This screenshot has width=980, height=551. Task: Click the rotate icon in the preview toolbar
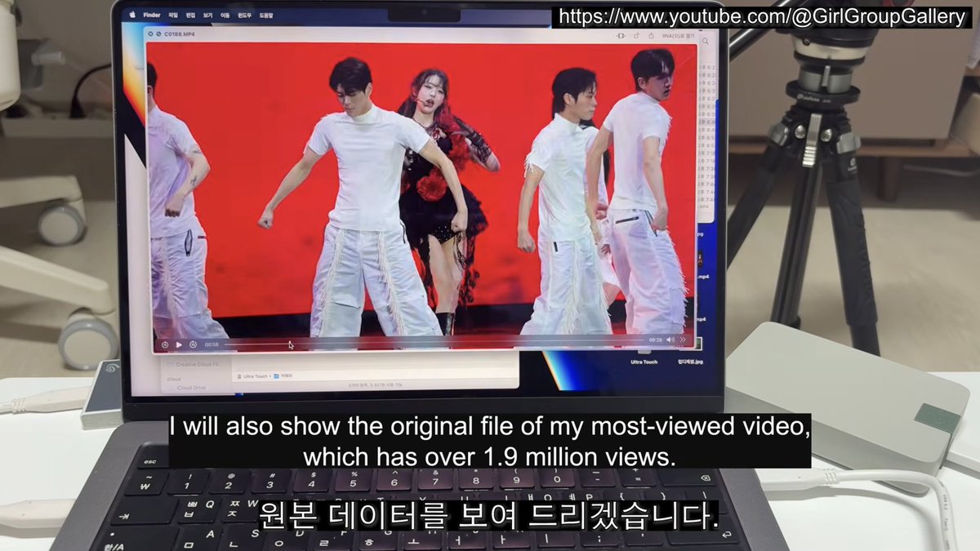coord(636,36)
